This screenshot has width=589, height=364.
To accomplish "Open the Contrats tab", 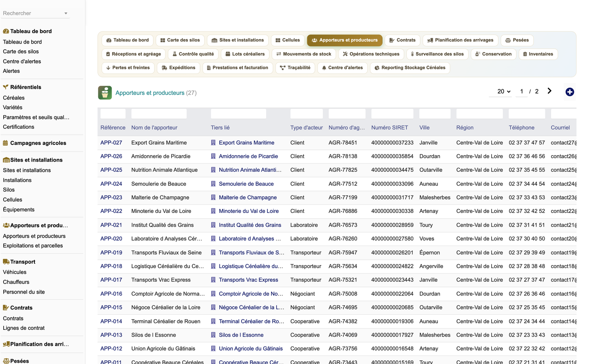I will point(403,40).
